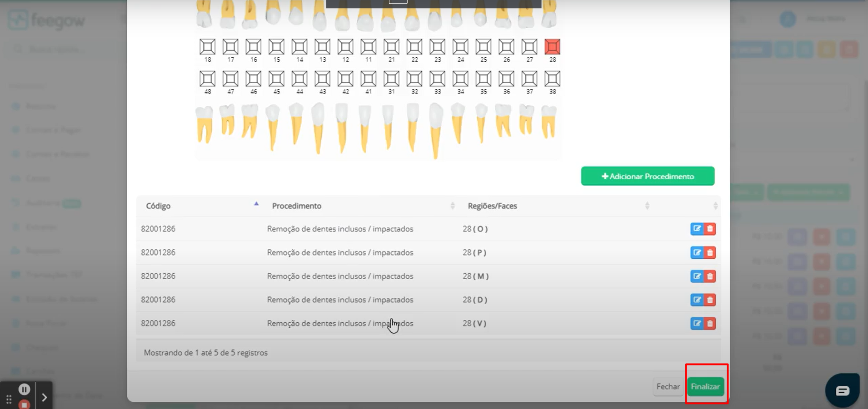Screen dimensions: 868x409
Task: Click lower tooth image below 38
Action: click(x=549, y=121)
